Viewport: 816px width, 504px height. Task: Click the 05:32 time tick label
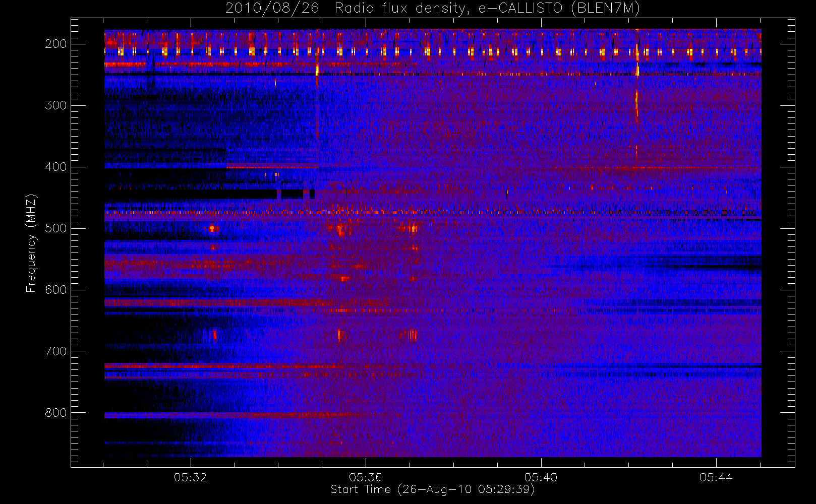191,477
